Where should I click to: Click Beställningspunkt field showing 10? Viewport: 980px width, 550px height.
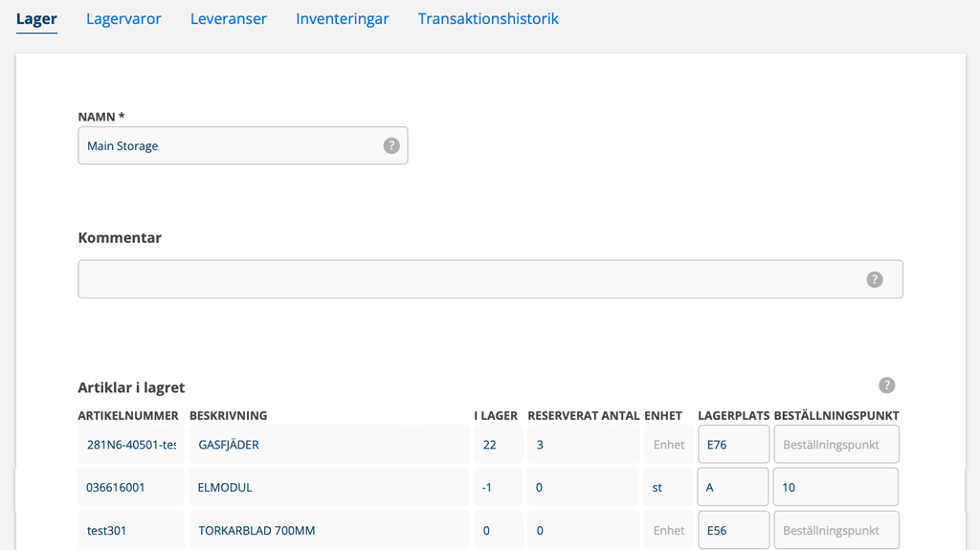click(835, 487)
